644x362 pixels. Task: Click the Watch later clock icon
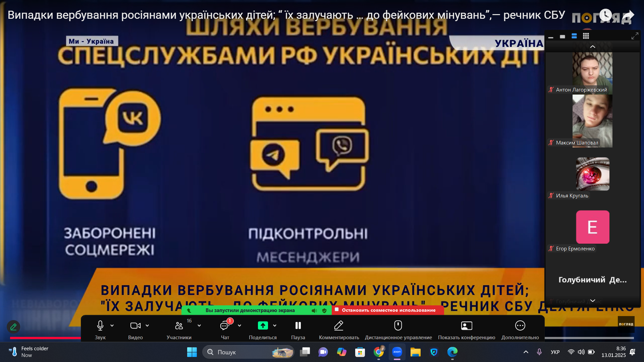point(605,15)
